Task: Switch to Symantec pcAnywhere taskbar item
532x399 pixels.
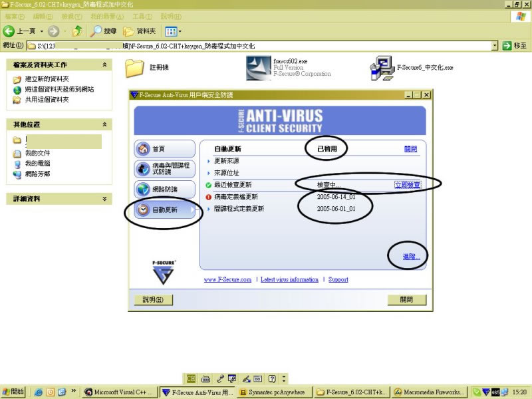Action: (x=275, y=392)
